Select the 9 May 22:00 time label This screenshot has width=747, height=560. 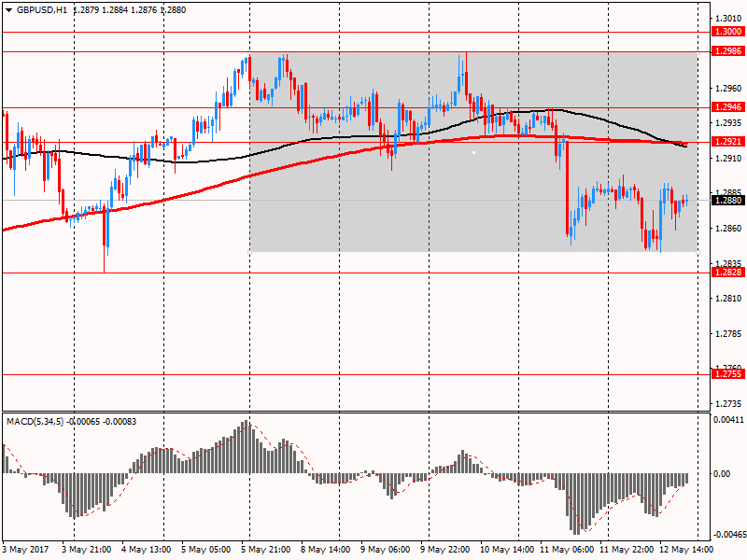445,550
